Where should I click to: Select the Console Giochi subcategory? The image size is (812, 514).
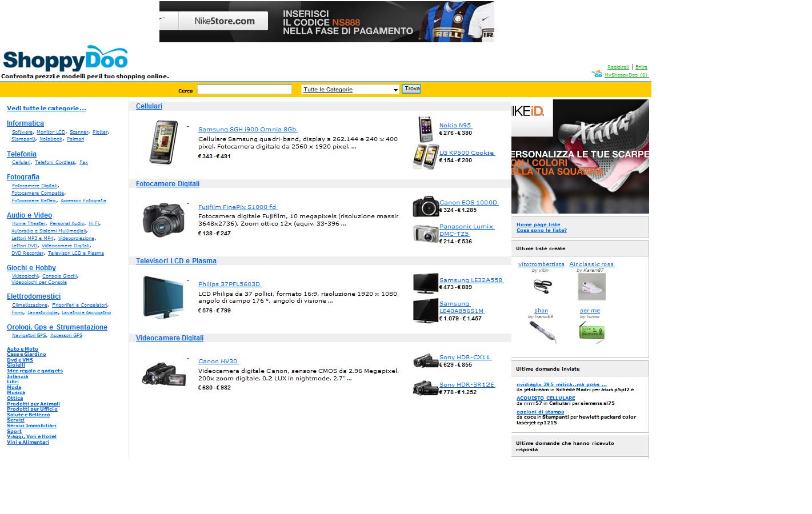point(59,276)
